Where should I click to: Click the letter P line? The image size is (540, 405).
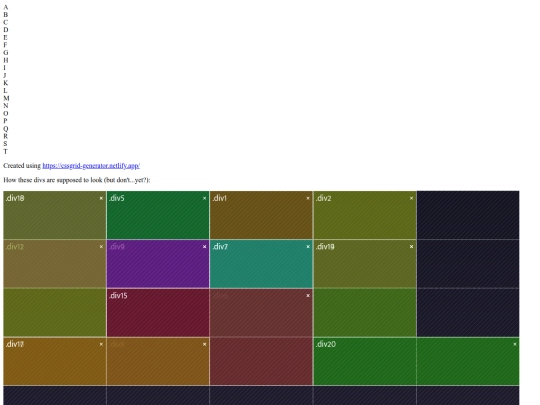(5, 121)
